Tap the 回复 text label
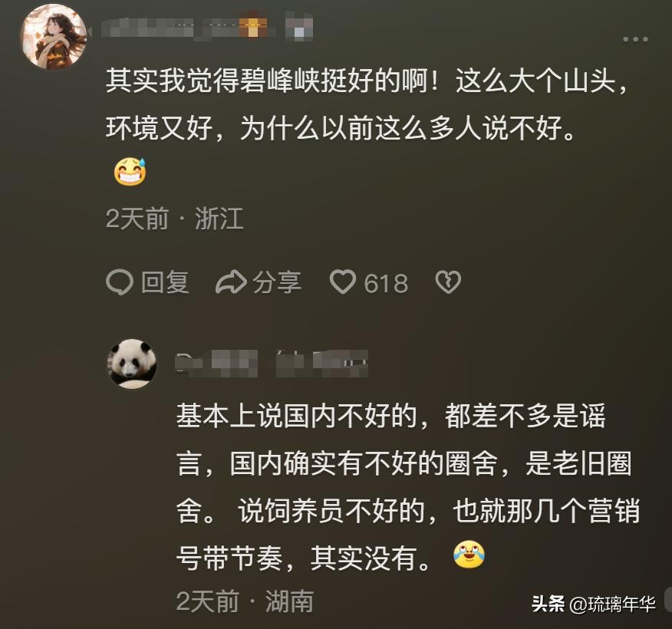 [x=165, y=282]
